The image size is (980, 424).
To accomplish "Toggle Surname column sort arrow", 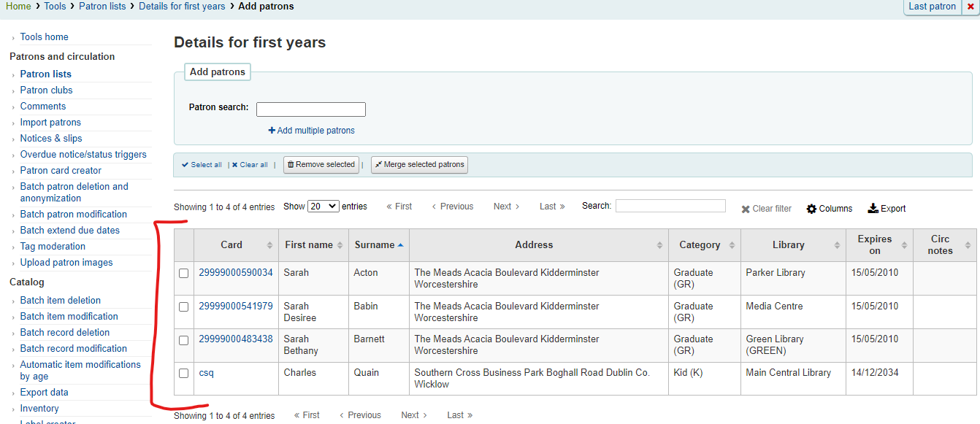I will pos(401,245).
